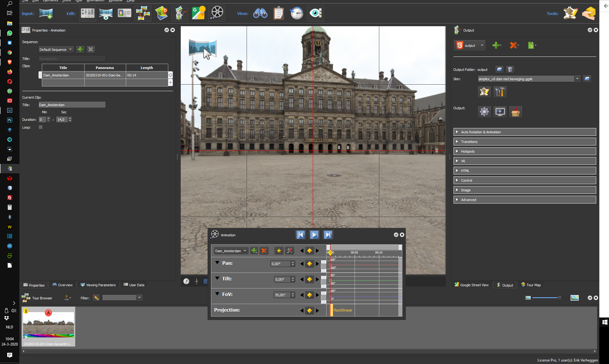The height and width of the screenshot is (364, 609).
Task: Open the Tour Browser linked-panoramas icon
Action: [x=143, y=13]
